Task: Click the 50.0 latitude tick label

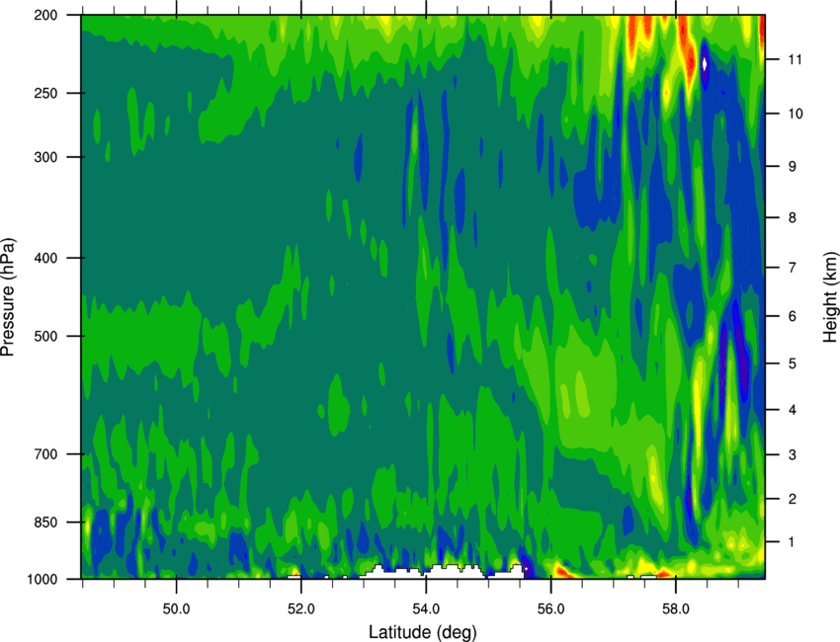Action: (x=176, y=609)
